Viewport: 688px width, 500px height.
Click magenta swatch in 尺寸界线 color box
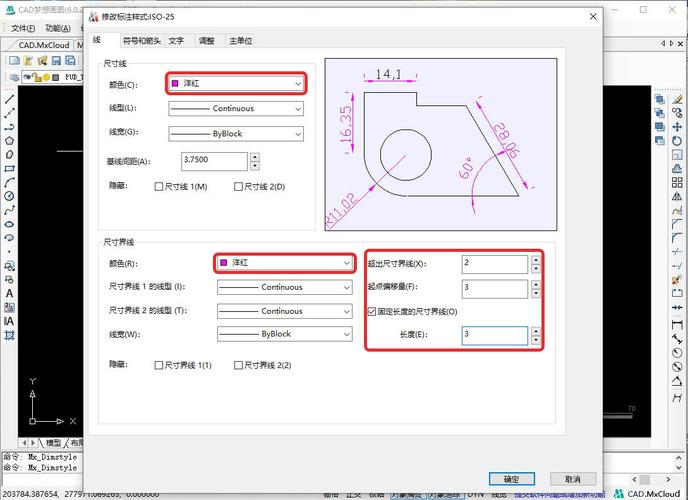pyautogui.click(x=224, y=263)
